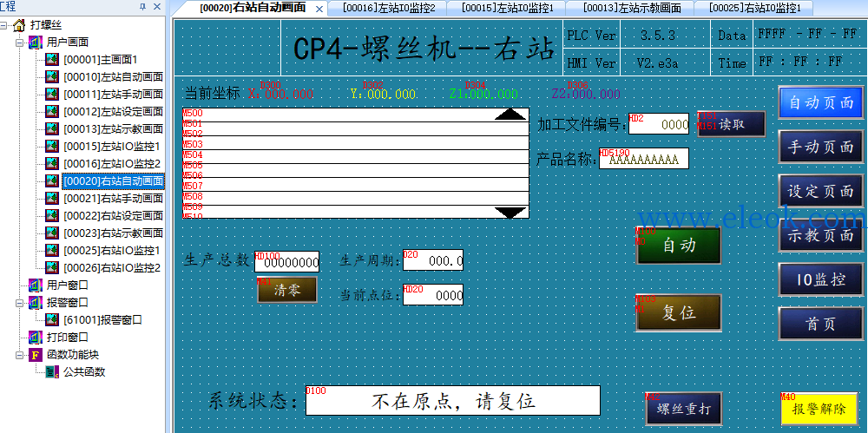The image size is (868, 433).
Task: Open the 示教页面 button
Action: [x=821, y=235]
